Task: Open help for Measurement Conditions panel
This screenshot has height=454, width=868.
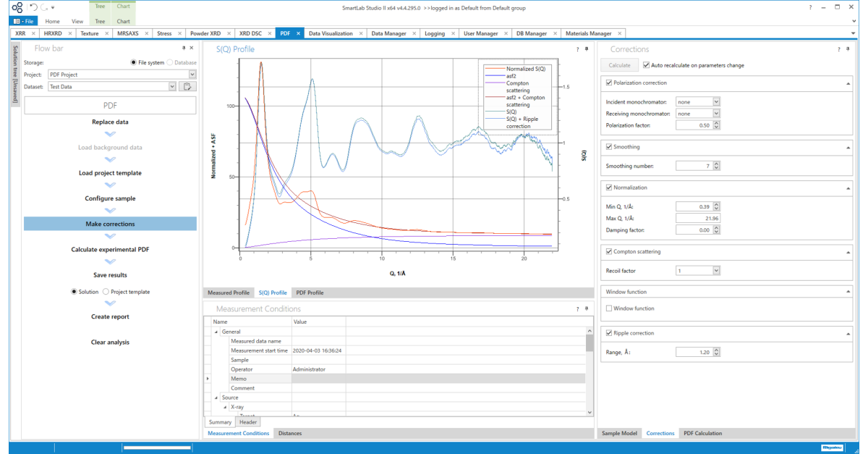Action: [577, 309]
